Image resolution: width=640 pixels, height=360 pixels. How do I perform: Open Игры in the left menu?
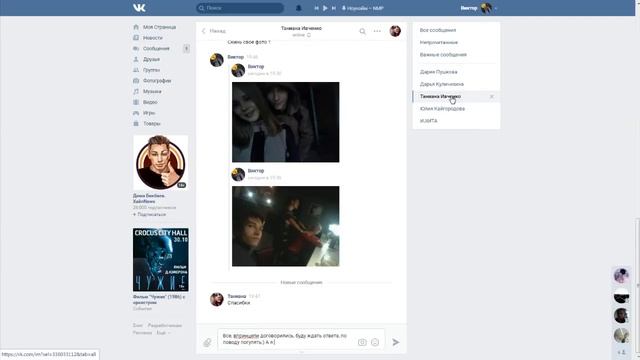point(149,113)
